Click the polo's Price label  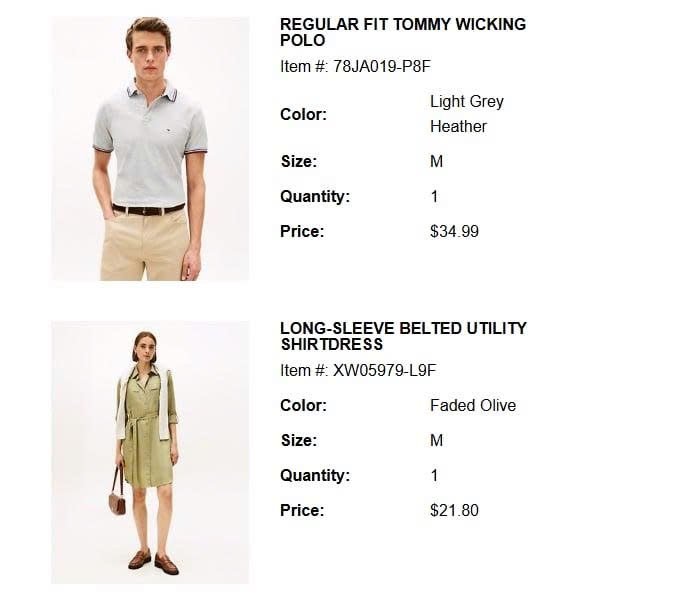302,231
